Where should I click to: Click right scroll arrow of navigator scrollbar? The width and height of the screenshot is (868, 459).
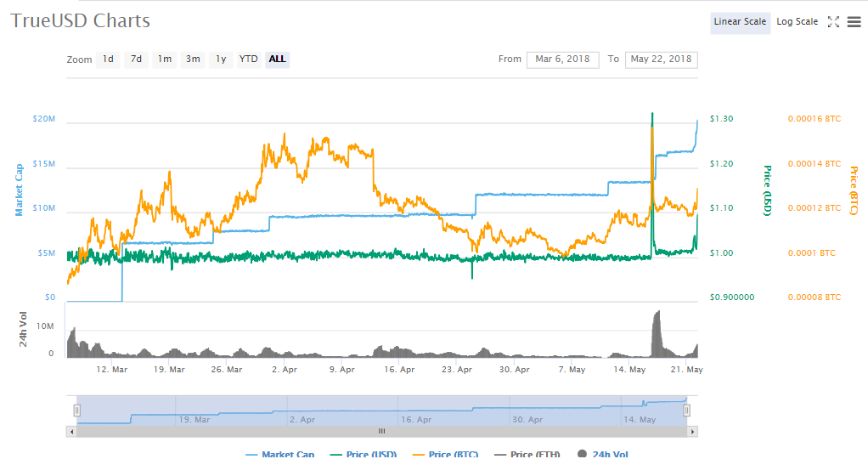(693, 432)
